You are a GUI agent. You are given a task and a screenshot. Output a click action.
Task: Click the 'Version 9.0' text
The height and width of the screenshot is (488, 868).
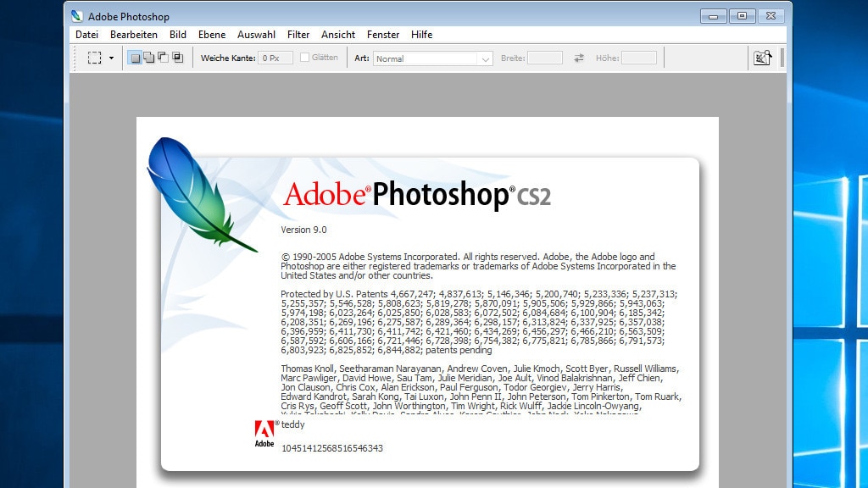(x=303, y=230)
